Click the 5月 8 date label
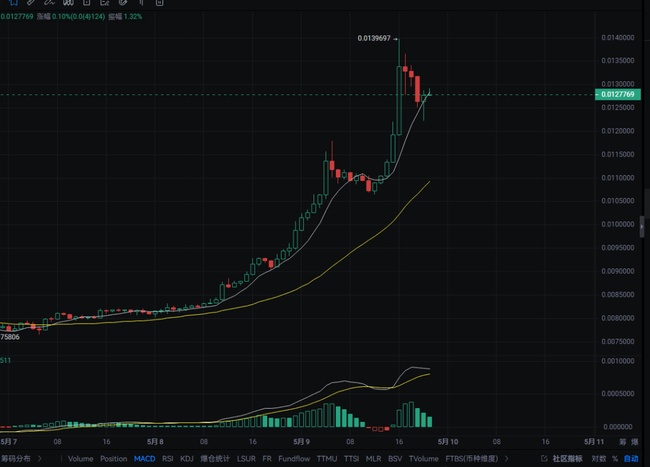 point(155,442)
